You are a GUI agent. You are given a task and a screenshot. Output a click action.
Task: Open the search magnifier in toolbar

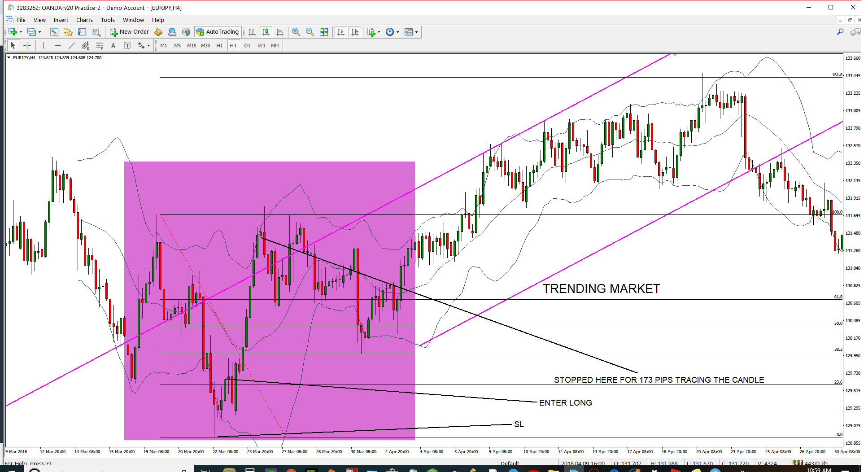click(x=840, y=32)
